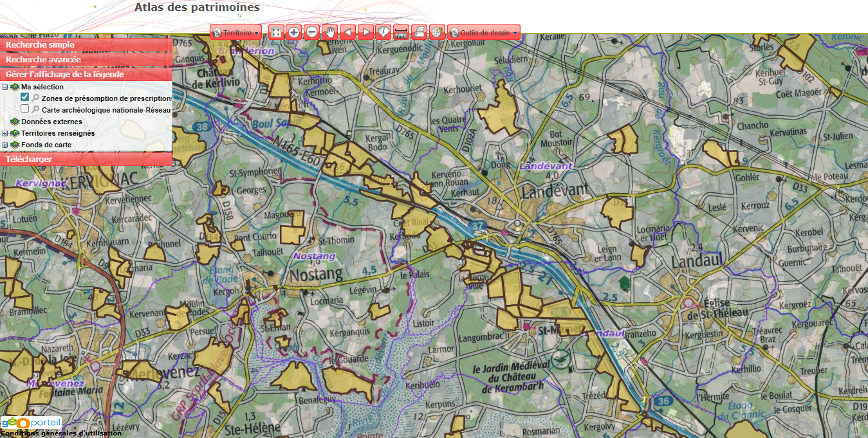Click the Nostang town label on map
This screenshot has width=868, height=438.
coord(315,275)
